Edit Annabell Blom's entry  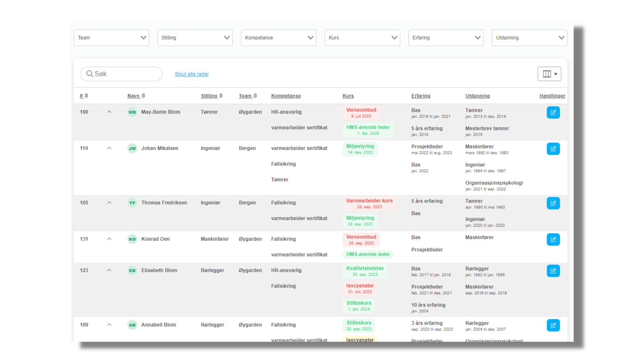(x=553, y=325)
